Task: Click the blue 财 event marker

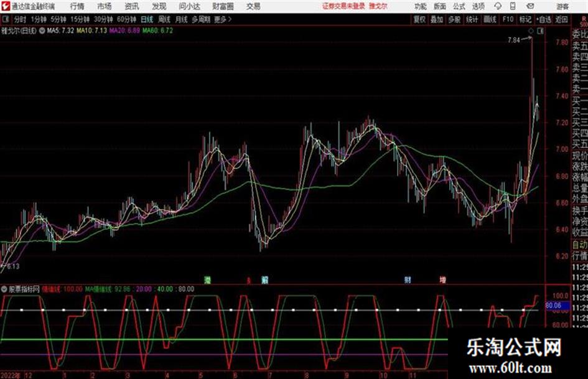Action: click(408, 280)
